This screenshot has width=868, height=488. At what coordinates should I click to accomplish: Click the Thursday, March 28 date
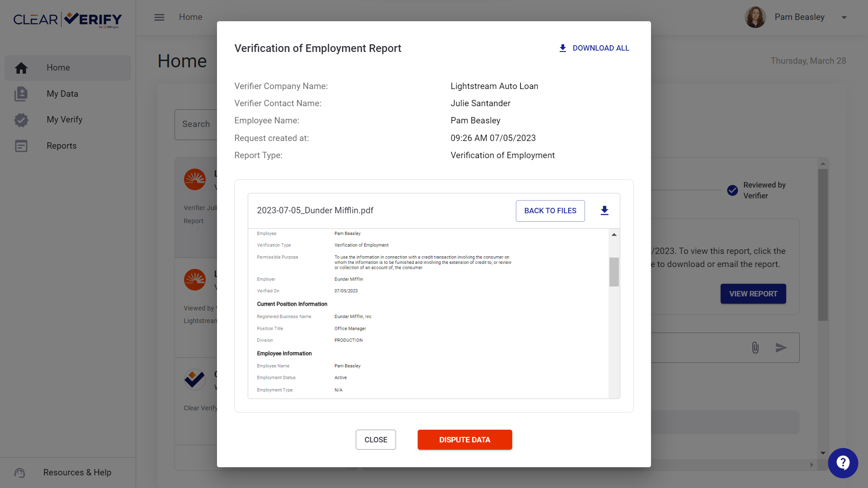808,61
